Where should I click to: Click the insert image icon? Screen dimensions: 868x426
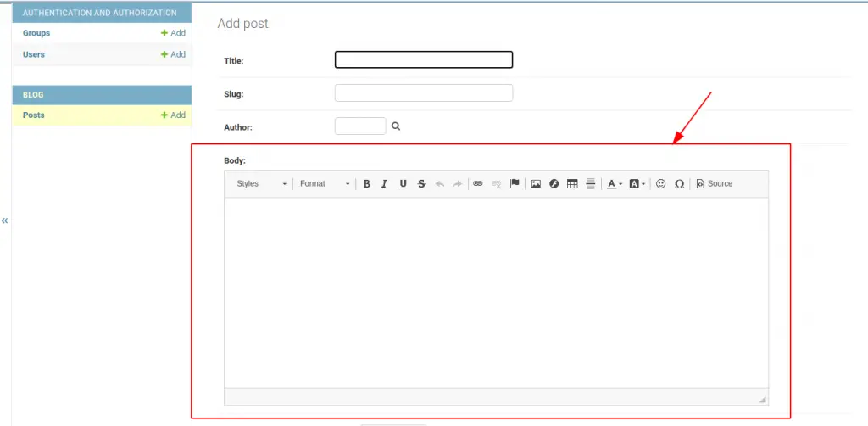pos(536,184)
